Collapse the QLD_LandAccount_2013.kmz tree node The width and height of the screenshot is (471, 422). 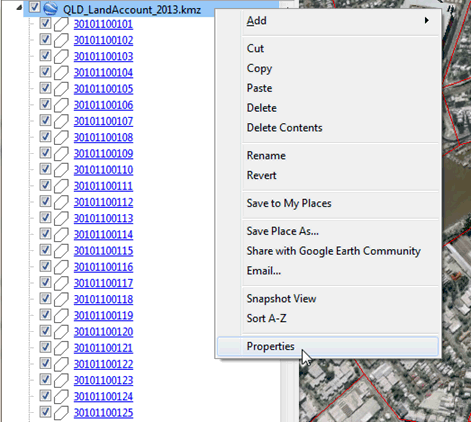[x=19, y=7]
